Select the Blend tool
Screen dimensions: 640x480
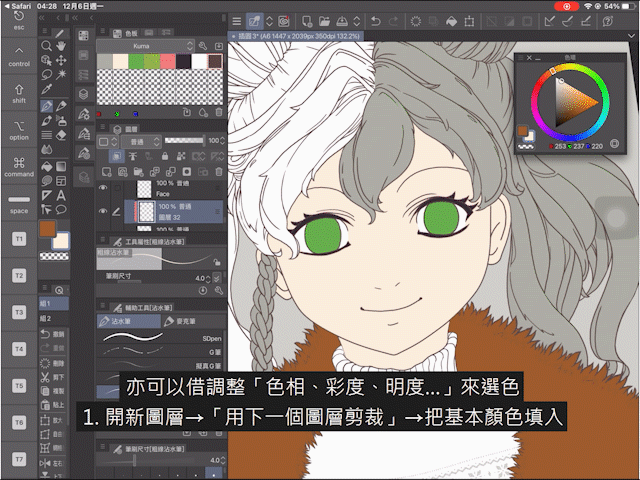47,149
